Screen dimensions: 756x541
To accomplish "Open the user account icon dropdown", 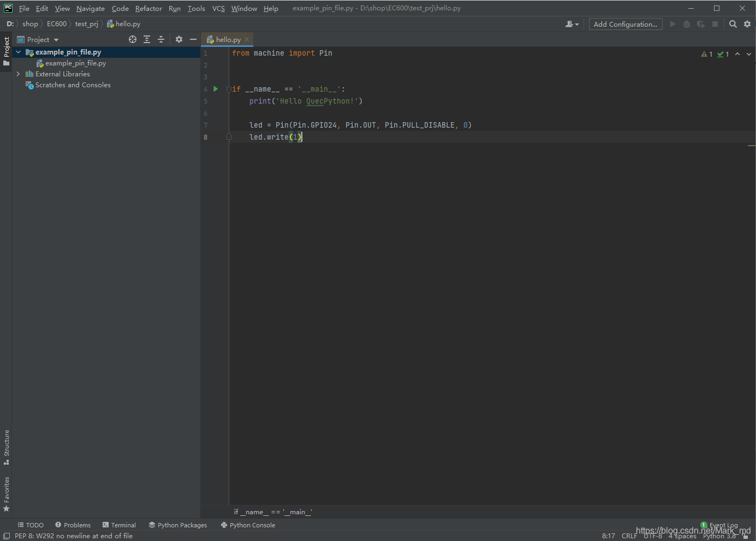I will click(x=572, y=24).
